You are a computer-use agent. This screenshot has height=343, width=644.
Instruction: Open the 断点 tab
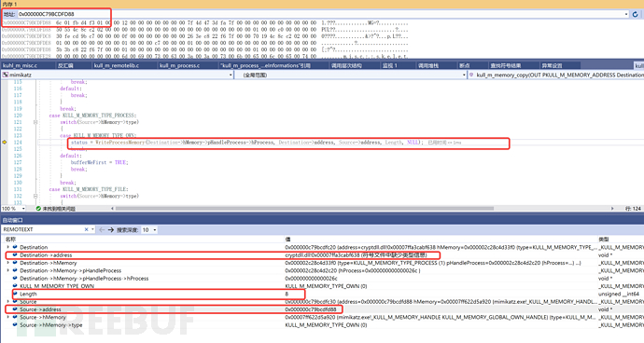[465, 65]
